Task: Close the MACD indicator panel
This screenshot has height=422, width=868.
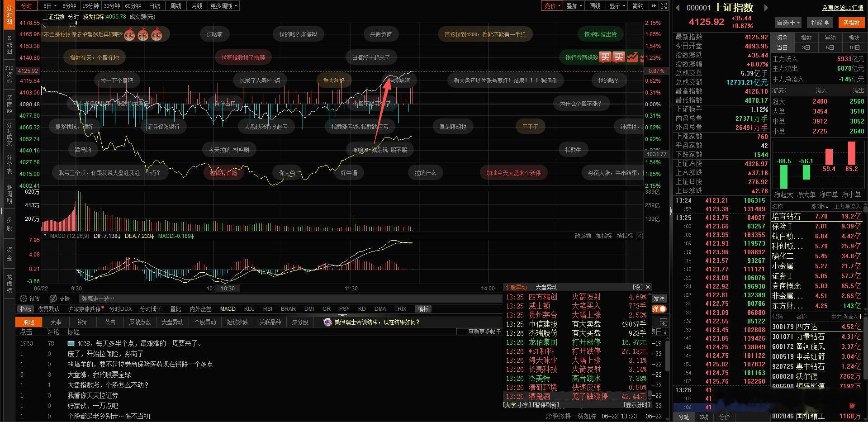Action: tap(639, 236)
